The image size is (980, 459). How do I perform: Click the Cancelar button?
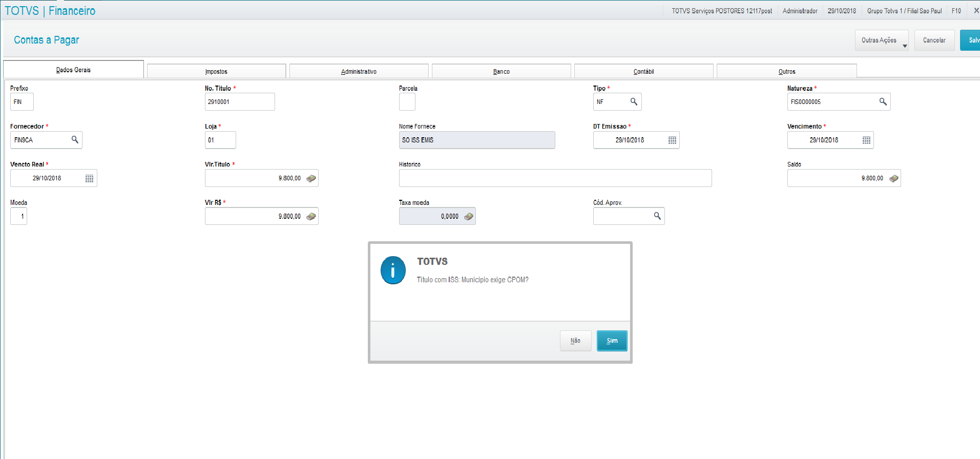[934, 40]
